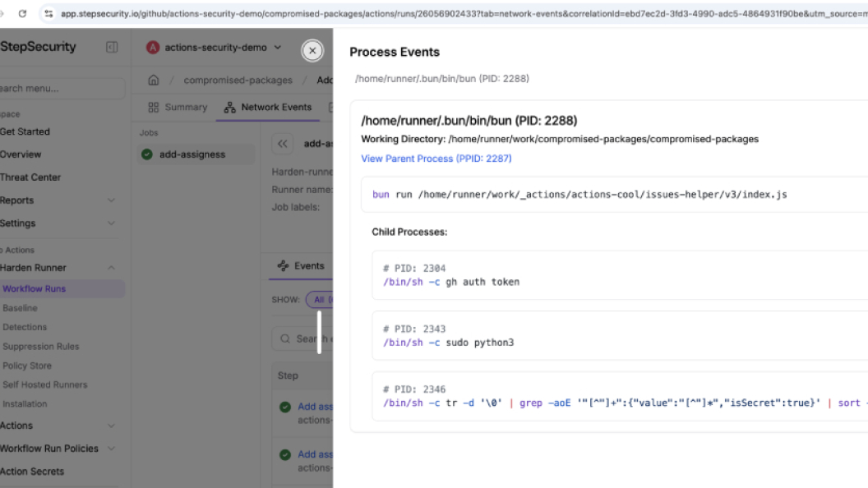Image resolution: width=868 pixels, height=488 pixels.
Task: Click the red A organization avatar
Action: click(x=153, y=48)
